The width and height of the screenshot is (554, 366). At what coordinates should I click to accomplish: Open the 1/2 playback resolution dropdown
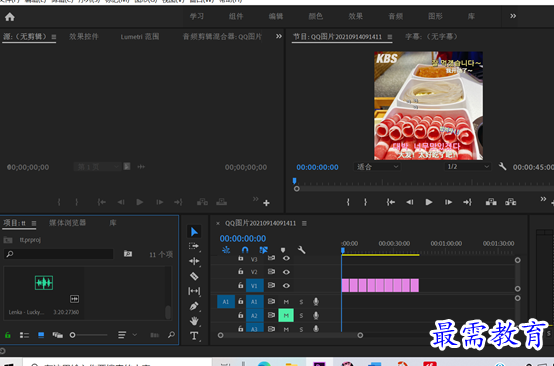(x=468, y=167)
